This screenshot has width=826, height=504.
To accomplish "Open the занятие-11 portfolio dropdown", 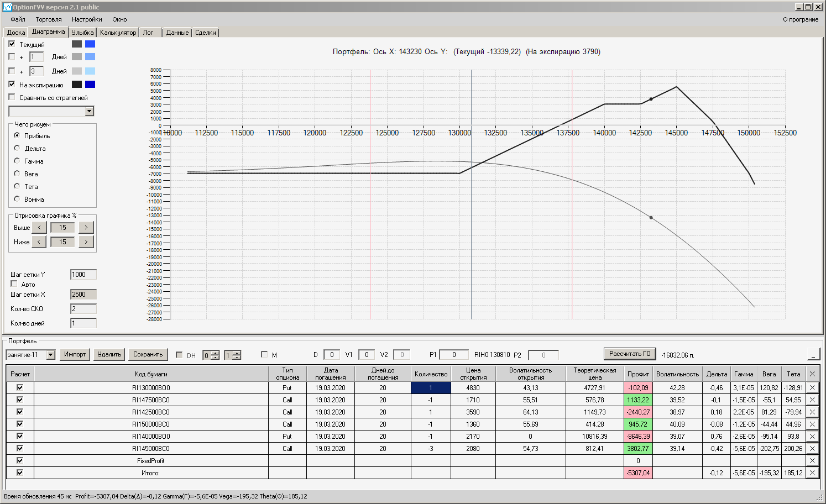I will pyautogui.click(x=51, y=355).
